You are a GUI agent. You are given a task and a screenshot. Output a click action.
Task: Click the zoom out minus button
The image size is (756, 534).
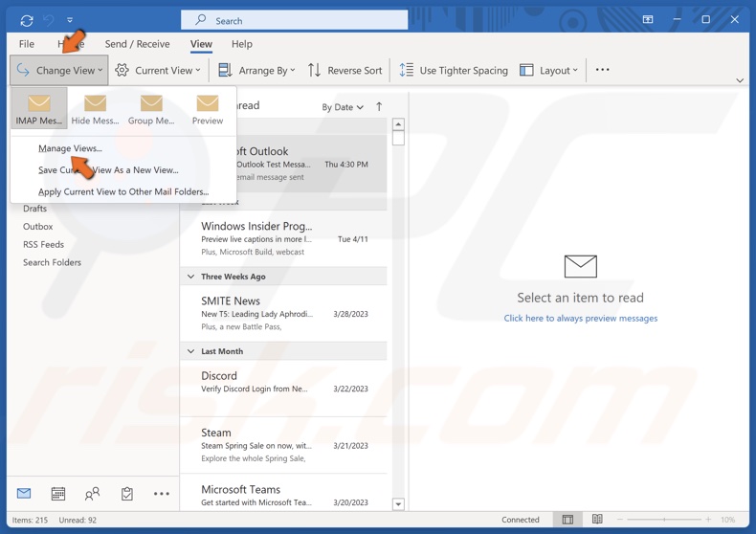coord(620,519)
